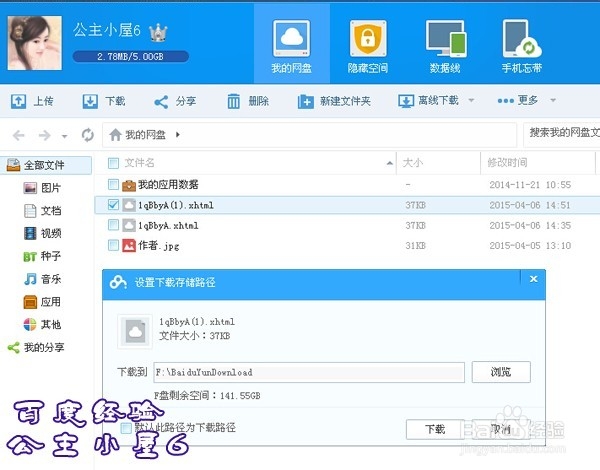Click the 搜索我的网盘 search field
The height and width of the screenshot is (470, 600).
[x=561, y=133]
